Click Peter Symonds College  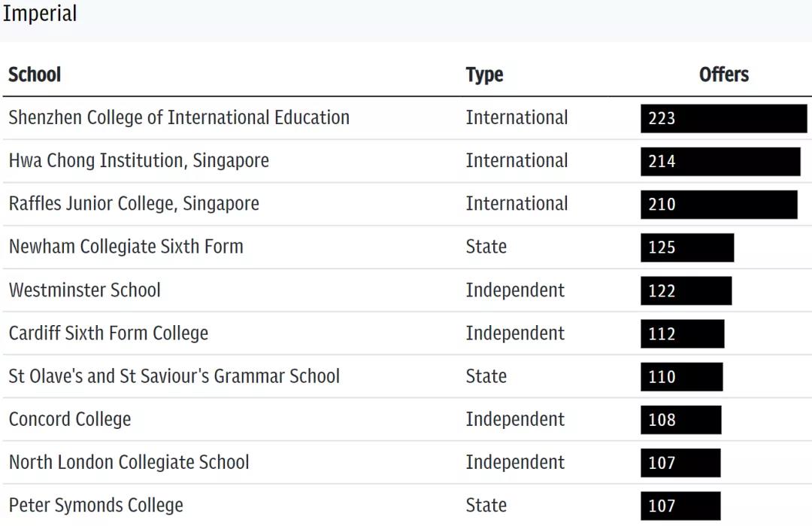[95, 505]
